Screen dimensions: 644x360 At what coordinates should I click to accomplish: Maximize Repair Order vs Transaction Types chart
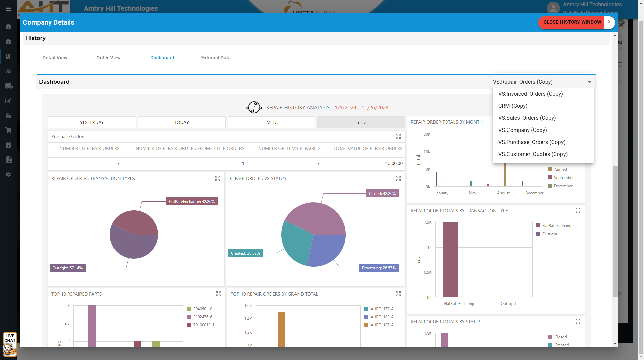[x=218, y=178]
